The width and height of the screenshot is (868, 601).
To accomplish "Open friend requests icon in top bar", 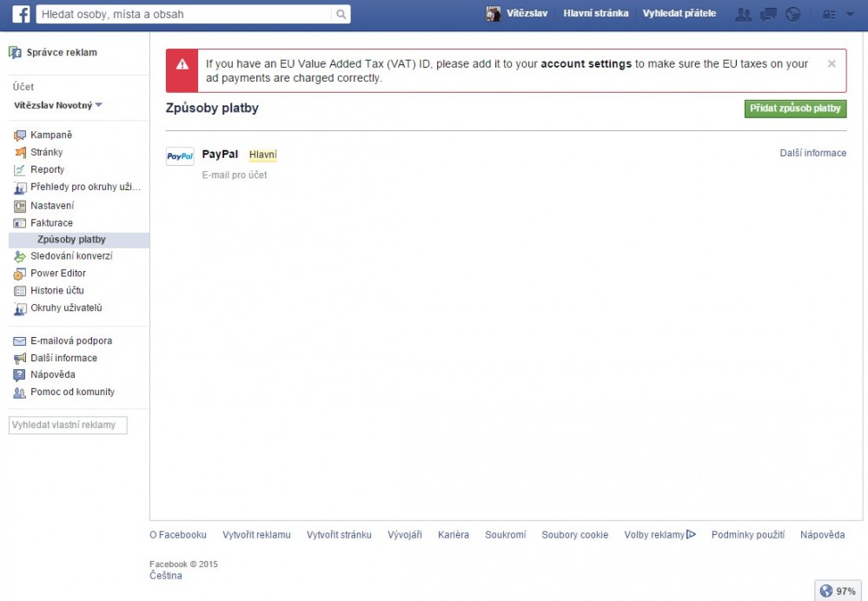I will click(743, 14).
